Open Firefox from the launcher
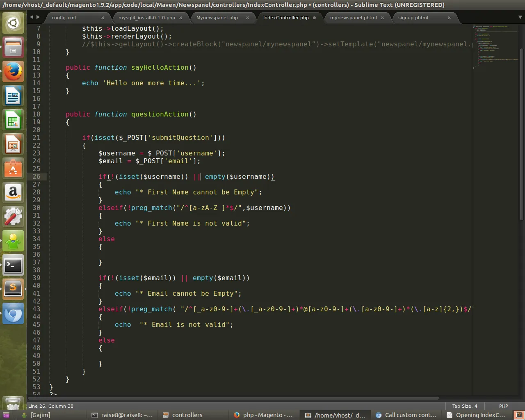525x420 pixels. click(x=13, y=72)
